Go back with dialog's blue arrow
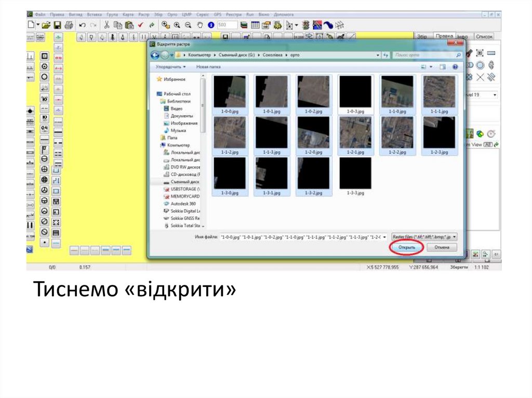The width and height of the screenshot is (532, 398). tap(155, 55)
